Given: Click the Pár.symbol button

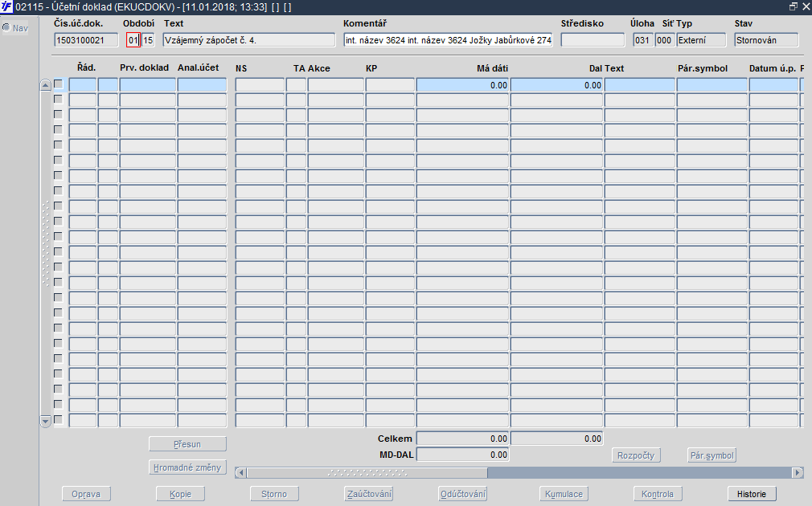Looking at the screenshot, I should click(x=712, y=455).
